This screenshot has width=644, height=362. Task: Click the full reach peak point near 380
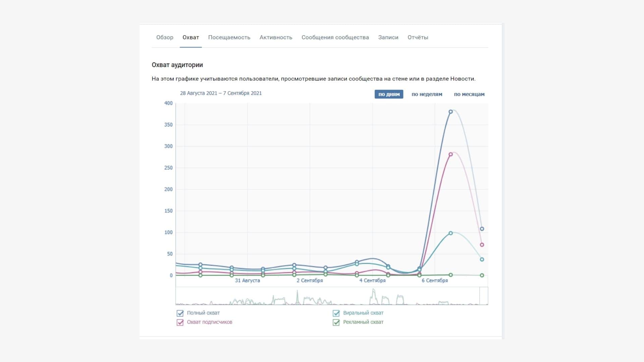pyautogui.click(x=450, y=112)
